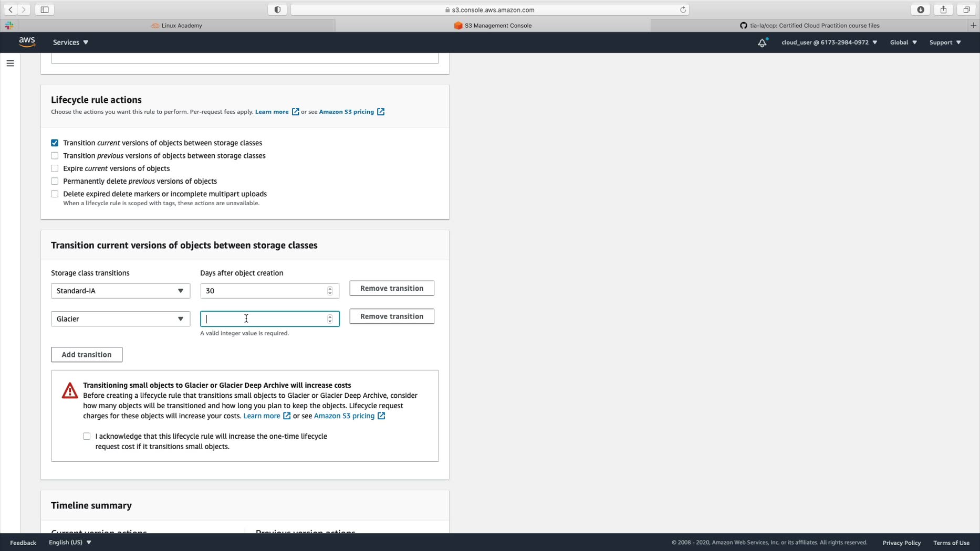Check Transition current versions checkbox
The height and width of the screenshot is (551, 980).
click(x=55, y=143)
